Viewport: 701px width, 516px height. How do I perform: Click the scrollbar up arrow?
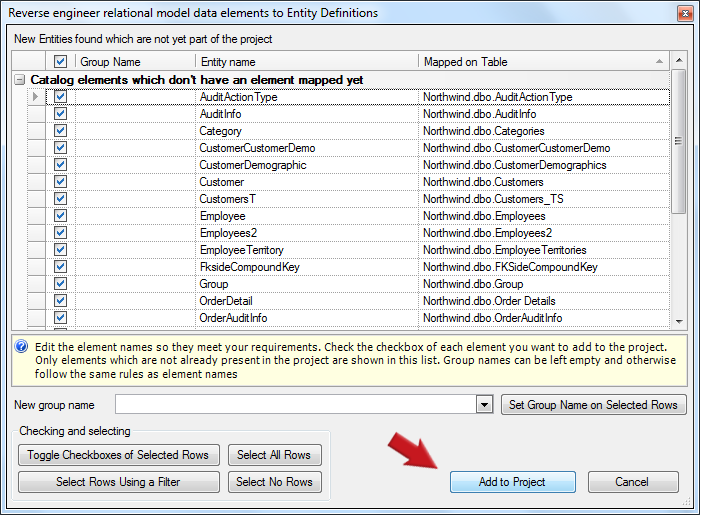[x=679, y=60]
